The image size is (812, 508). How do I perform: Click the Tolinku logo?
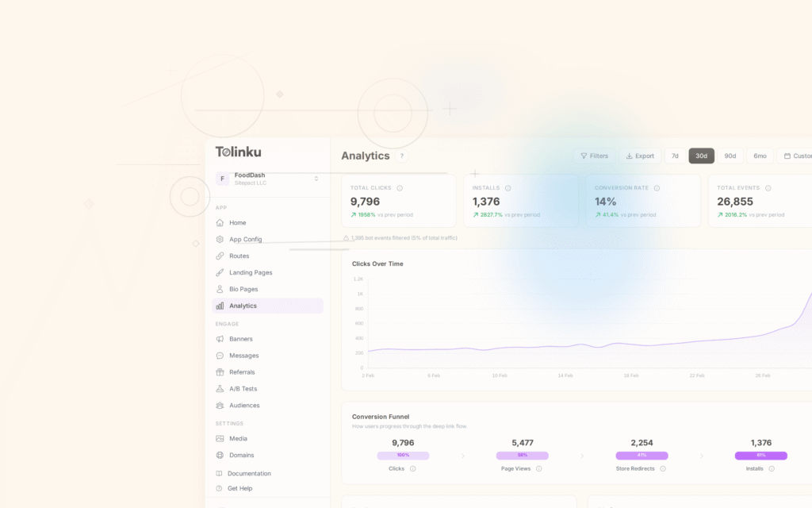(238, 152)
